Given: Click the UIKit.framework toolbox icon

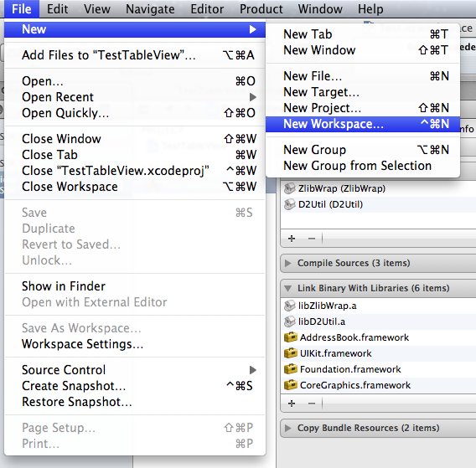Looking at the screenshot, I should coord(291,353).
